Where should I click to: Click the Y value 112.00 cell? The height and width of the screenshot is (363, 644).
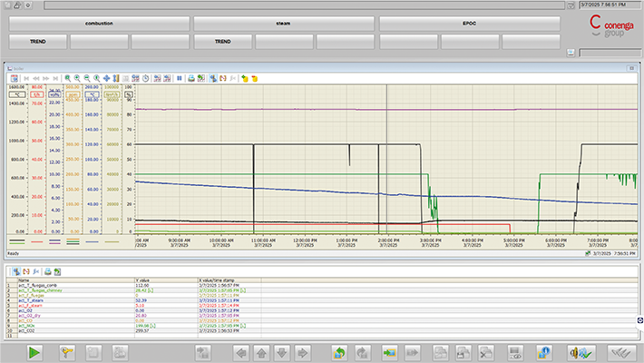point(166,285)
